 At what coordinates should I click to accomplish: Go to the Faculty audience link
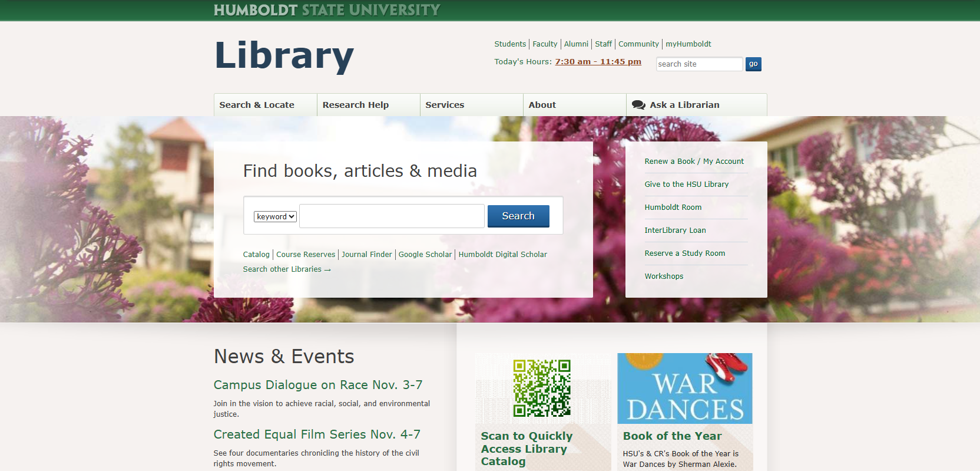545,44
